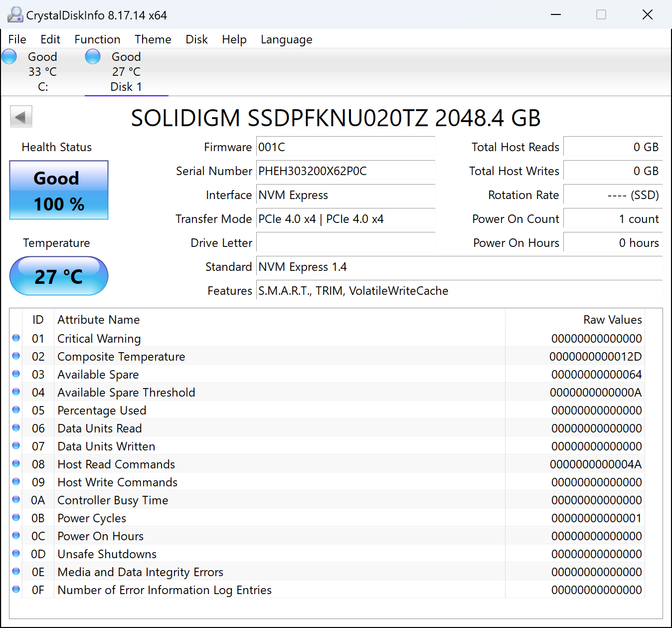Open the Theme menu
This screenshot has width=672, height=628.
pos(153,39)
